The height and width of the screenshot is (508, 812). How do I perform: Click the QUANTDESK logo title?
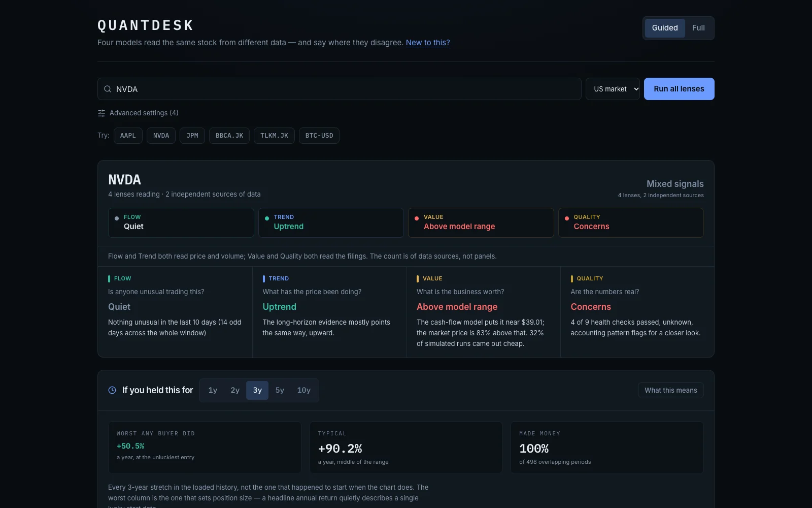[146, 25]
